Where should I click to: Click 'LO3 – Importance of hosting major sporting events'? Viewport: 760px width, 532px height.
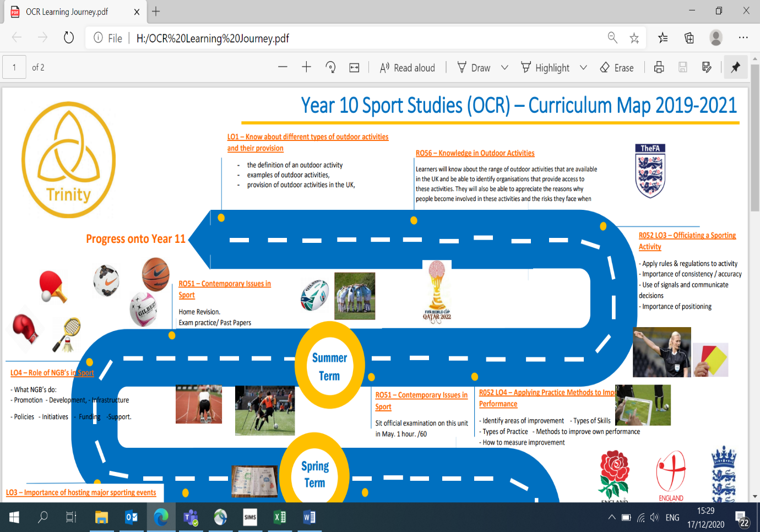point(81,492)
